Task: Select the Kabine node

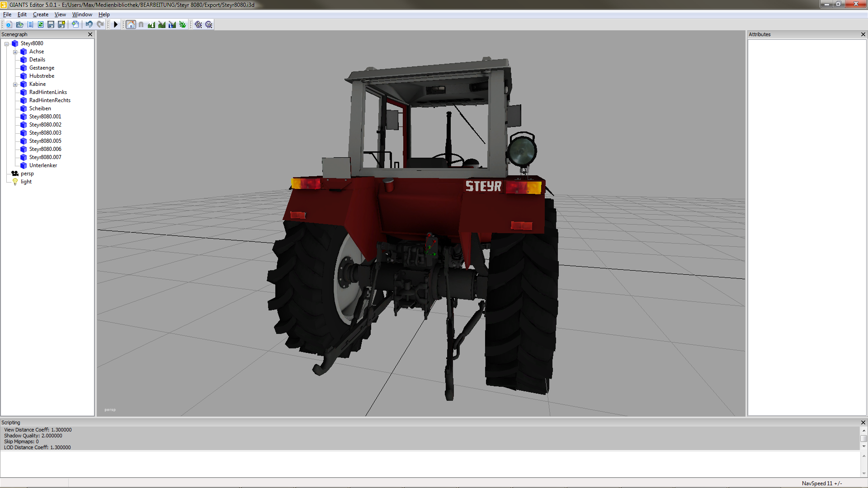Action: coord(38,84)
